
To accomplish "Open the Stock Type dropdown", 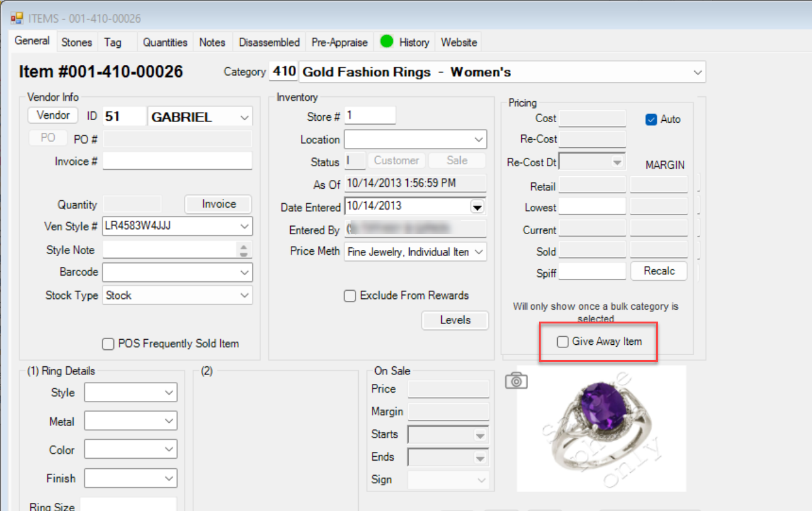I will [x=244, y=296].
